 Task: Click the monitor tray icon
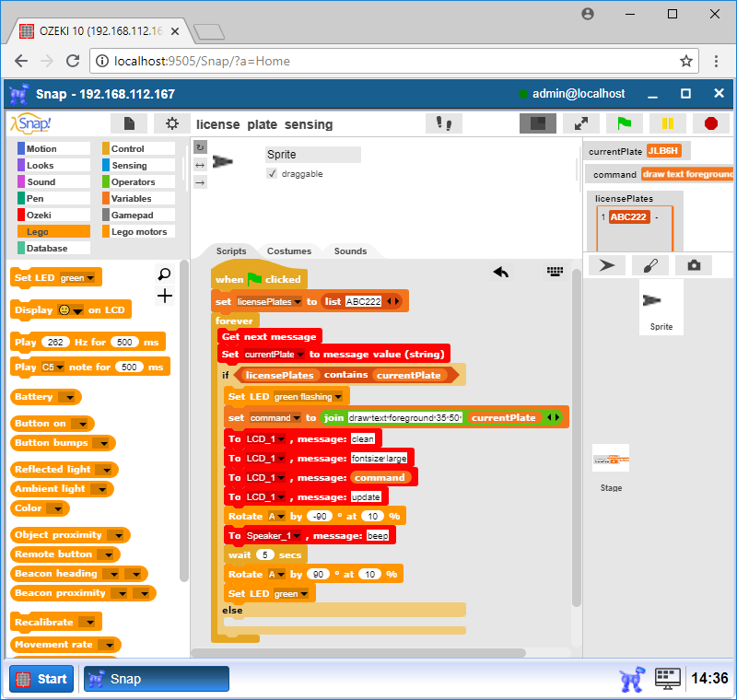pyautogui.click(x=668, y=680)
